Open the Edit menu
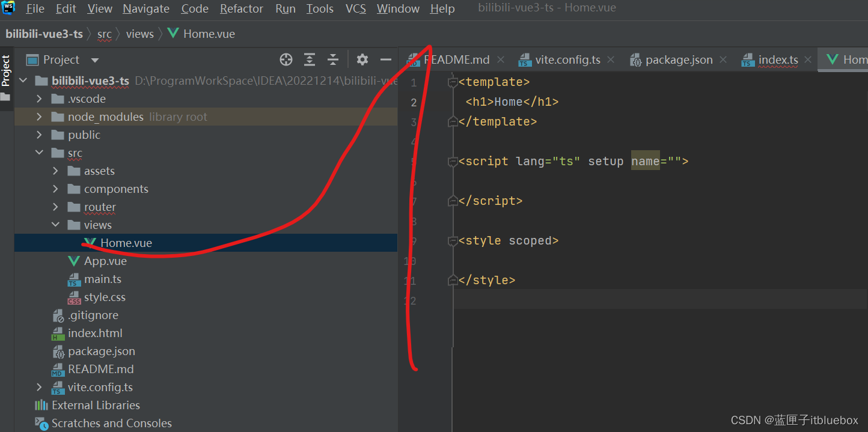This screenshot has width=868, height=432. [x=66, y=8]
